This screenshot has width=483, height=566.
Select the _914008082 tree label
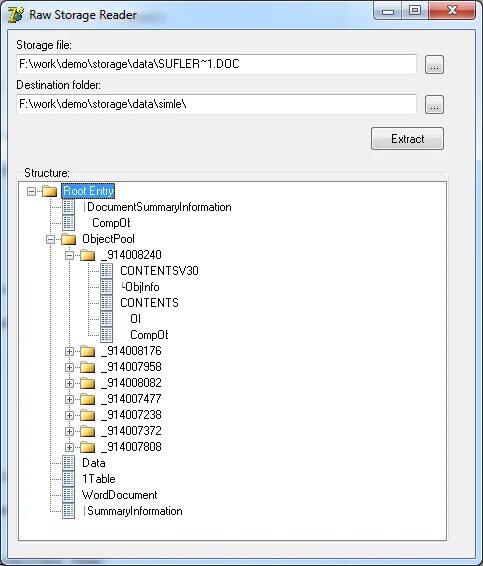131,383
